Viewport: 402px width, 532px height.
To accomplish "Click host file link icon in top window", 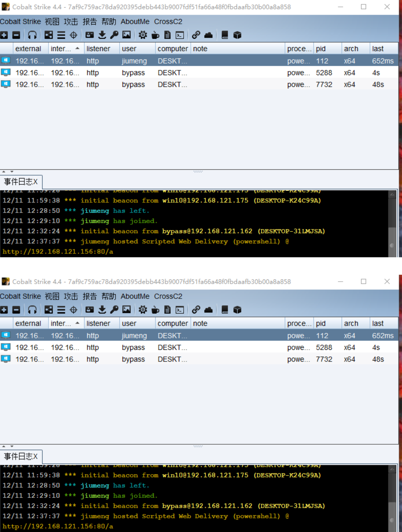I will click(196, 35).
